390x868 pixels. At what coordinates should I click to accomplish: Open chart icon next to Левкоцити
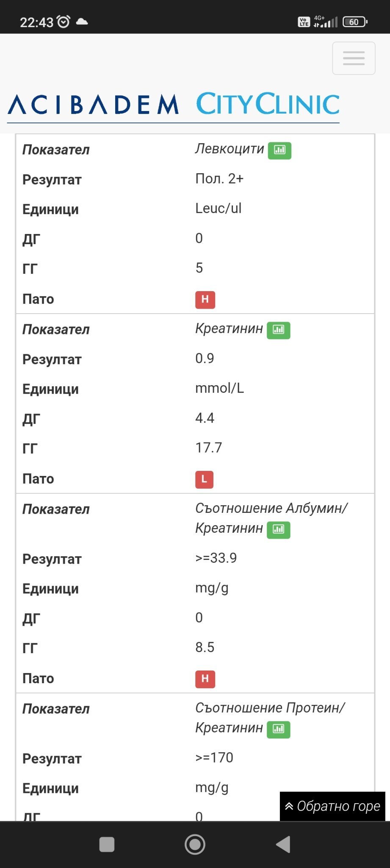coord(279,150)
